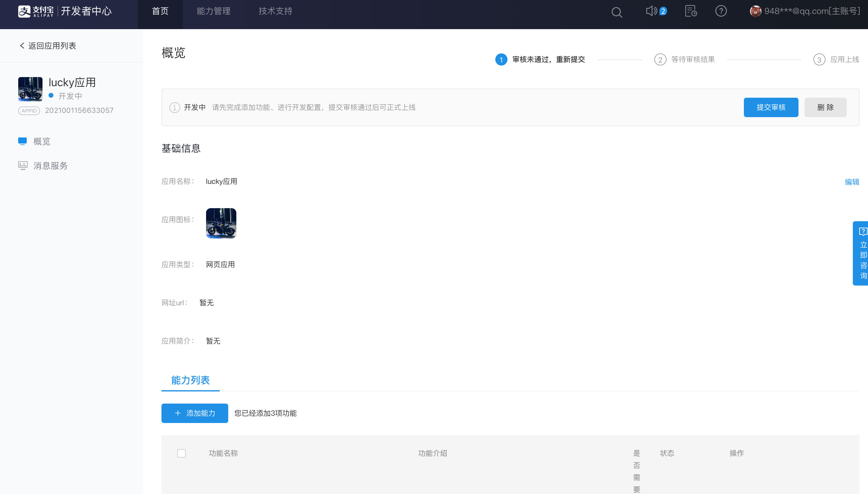Click the lucky应用 app icon image
868x494 pixels.
pyautogui.click(x=30, y=89)
